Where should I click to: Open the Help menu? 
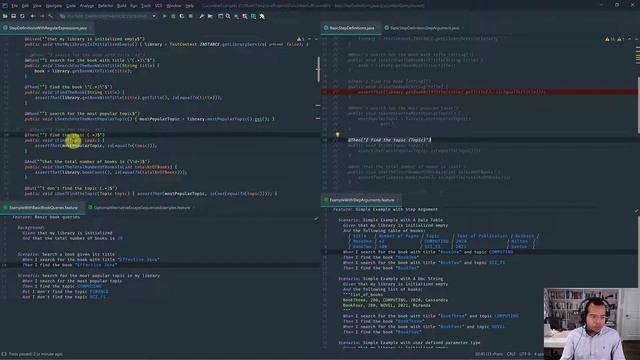pyautogui.click(x=189, y=6)
